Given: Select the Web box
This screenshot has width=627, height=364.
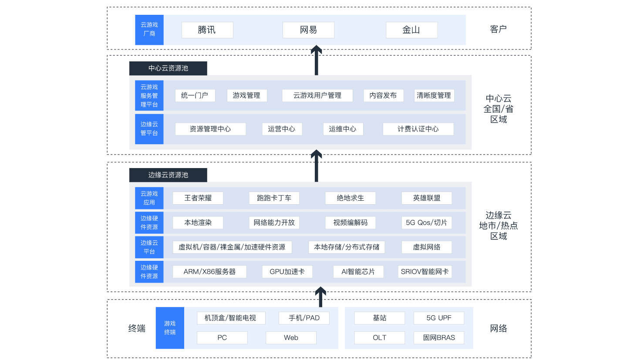Looking at the screenshot, I should (x=291, y=338).
